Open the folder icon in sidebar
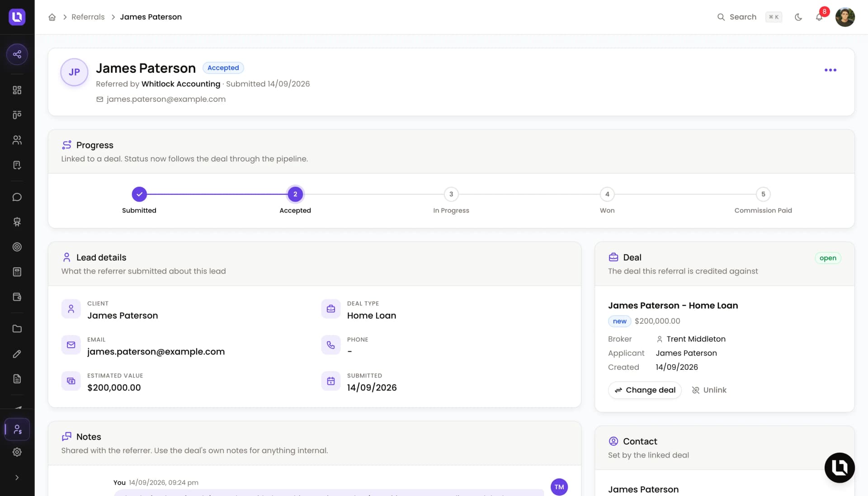868x496 pixels. [17, 329]
